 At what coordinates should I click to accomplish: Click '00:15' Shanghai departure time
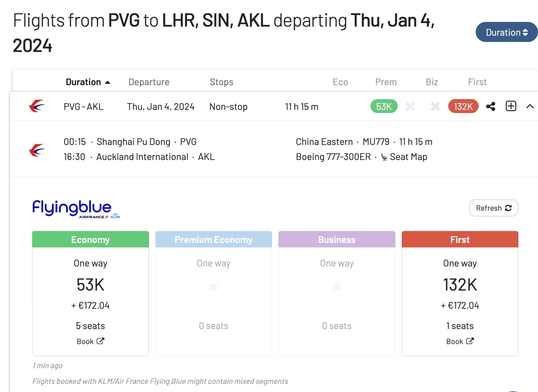[x=75, y=142]
